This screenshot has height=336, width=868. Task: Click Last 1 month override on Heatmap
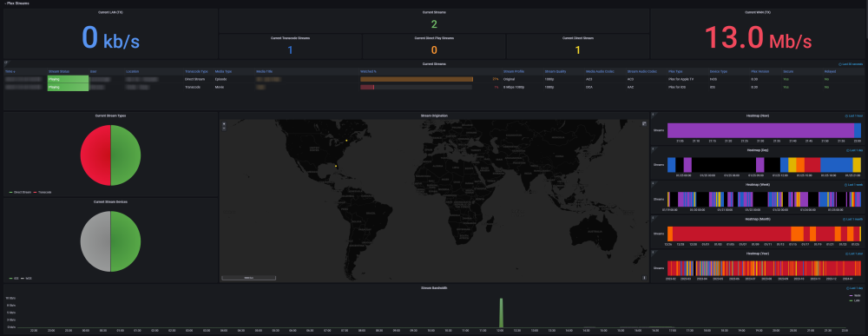pyautogui.click(x=853, y=219)
